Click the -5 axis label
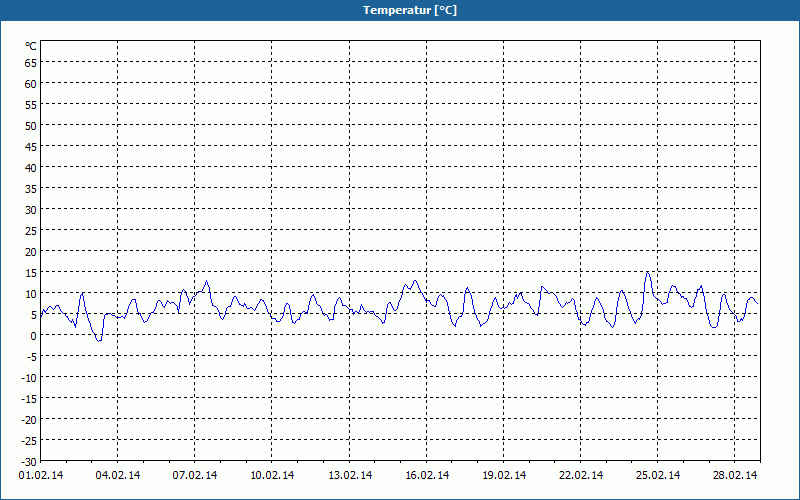 [32, 357]
